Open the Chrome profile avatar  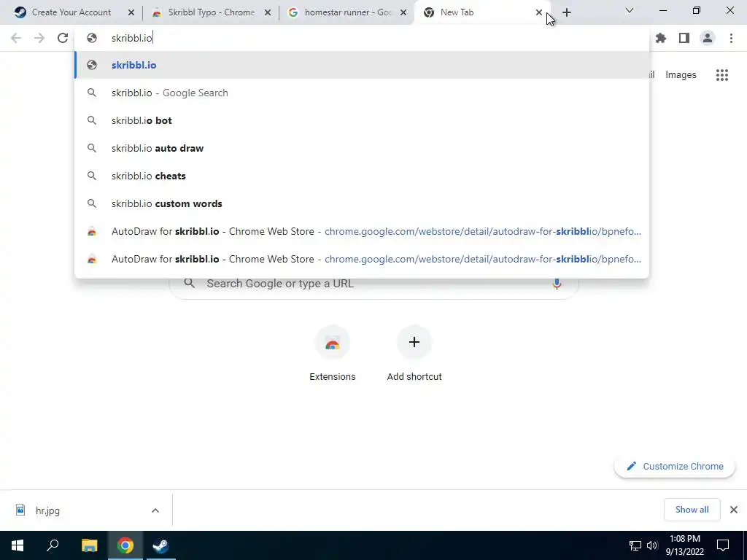click(x=708, y=38)
